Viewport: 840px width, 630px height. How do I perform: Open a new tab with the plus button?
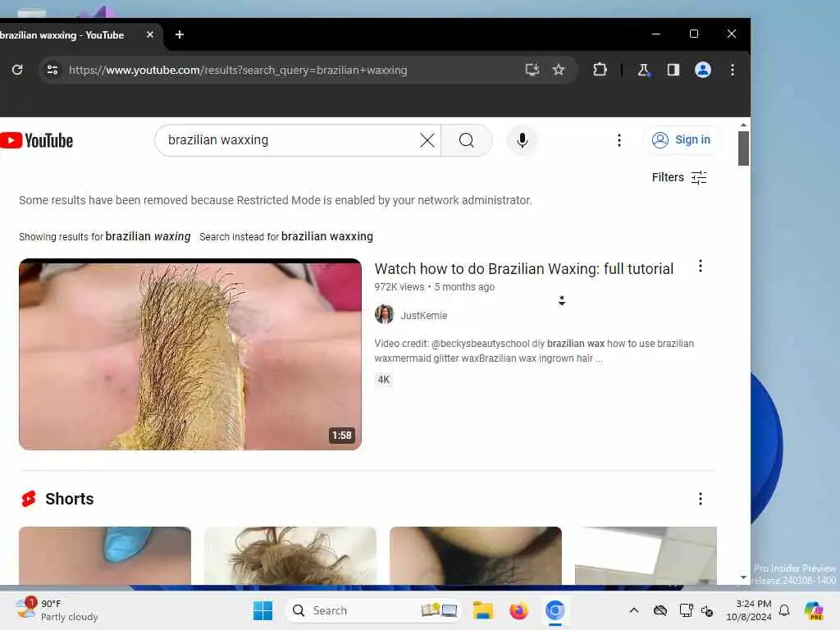click(x=180, y=34)
